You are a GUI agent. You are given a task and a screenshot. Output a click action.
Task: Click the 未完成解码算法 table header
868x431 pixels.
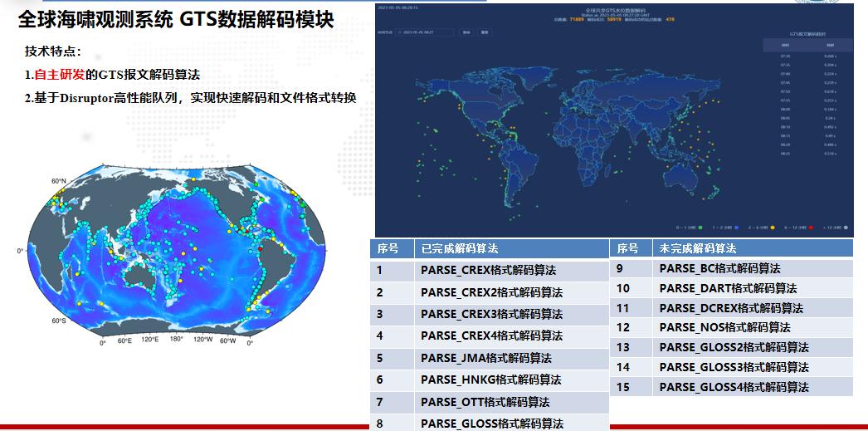coord(753,248)
